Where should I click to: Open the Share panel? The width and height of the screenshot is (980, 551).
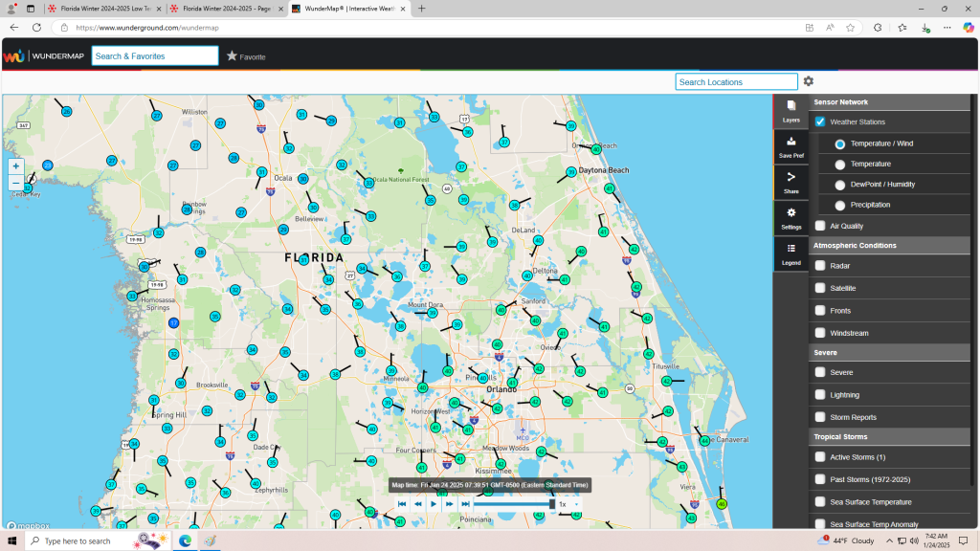791,182
